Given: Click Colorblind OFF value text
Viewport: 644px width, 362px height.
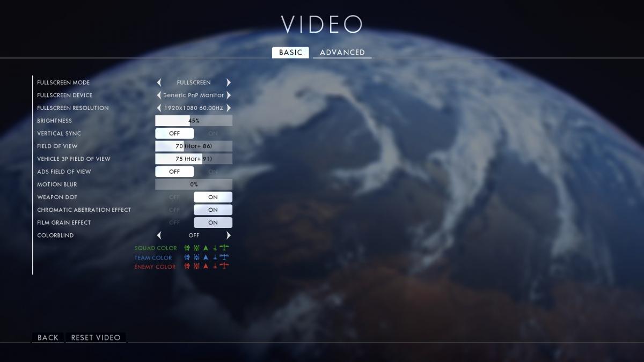Looking at the screenshot, I should (194, 235).
